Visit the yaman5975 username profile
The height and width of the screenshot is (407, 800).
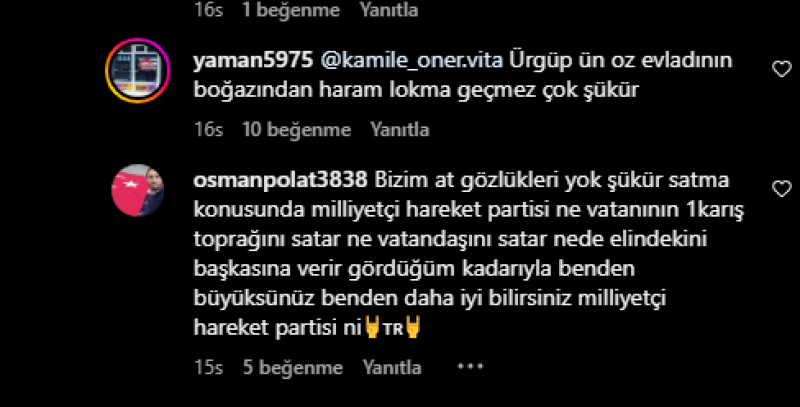253,60
